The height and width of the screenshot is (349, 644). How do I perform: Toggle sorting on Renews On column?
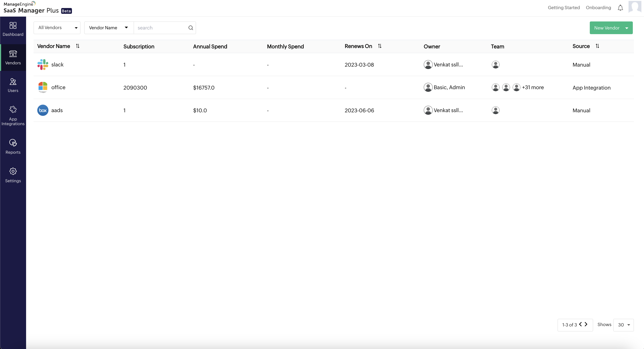pyautogui.click(x=380, y=46)
